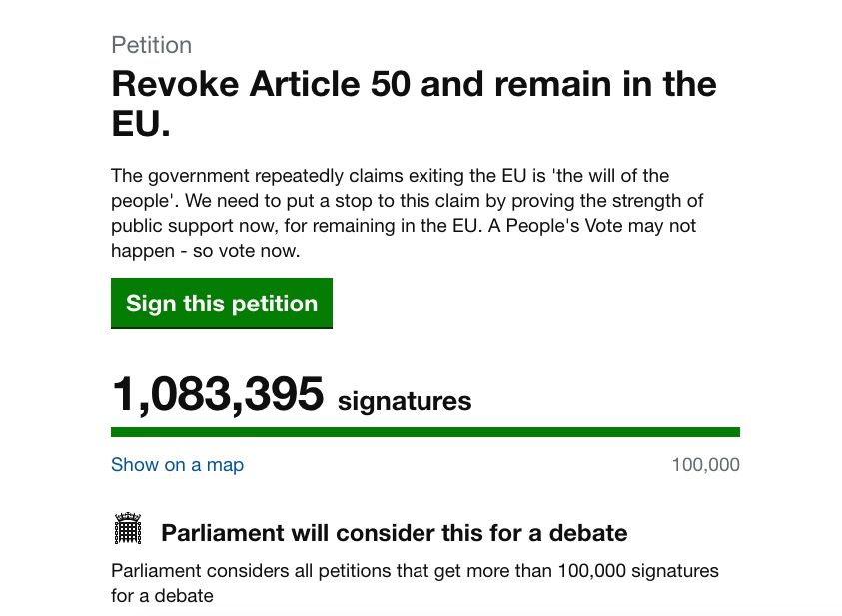
Task: Click the bold word "signatures" beside the count
Action: tap(405, 401)
